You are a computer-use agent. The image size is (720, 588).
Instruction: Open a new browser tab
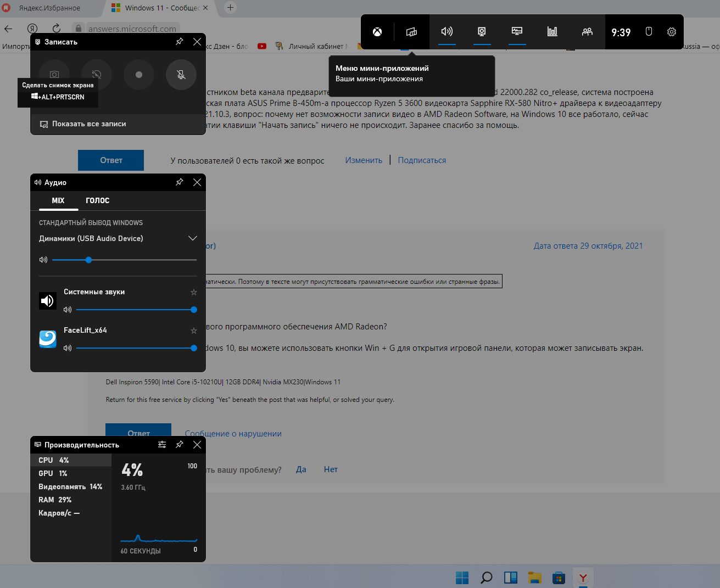tap(231, 8)
